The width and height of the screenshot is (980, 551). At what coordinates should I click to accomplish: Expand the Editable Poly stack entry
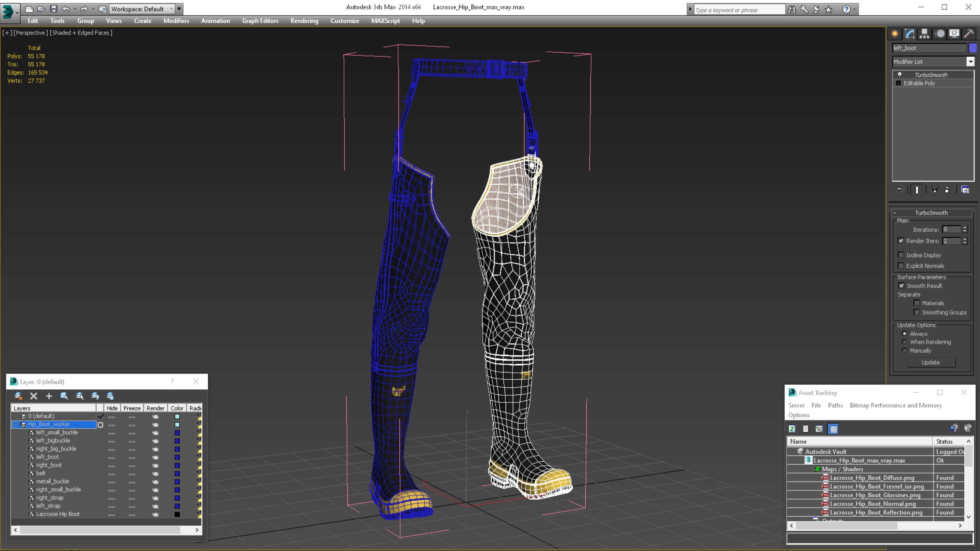click(x=899, y=83)
